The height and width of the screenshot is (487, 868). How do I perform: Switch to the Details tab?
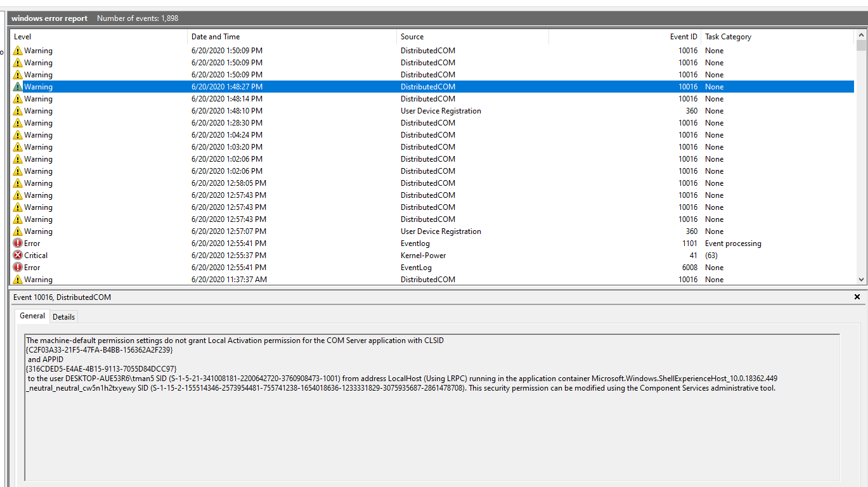pyautogui.click(x=63, y=317)
